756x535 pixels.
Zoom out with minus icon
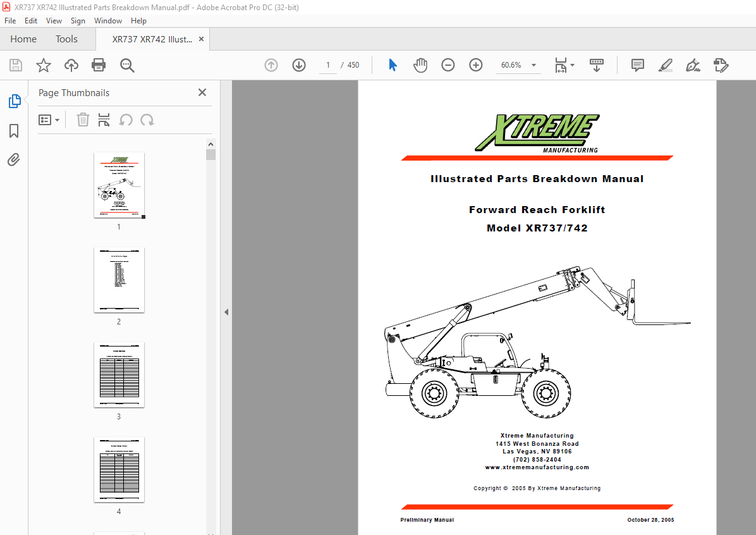click(448, 65)
